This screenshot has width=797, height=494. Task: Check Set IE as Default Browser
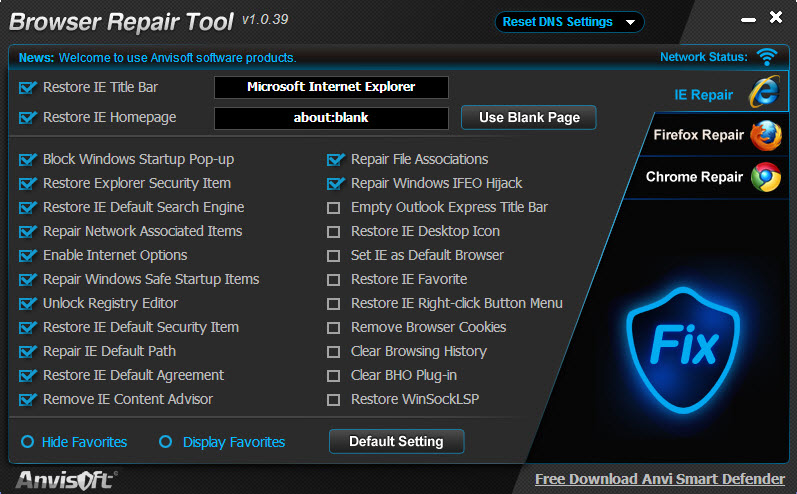coord(333,256)
